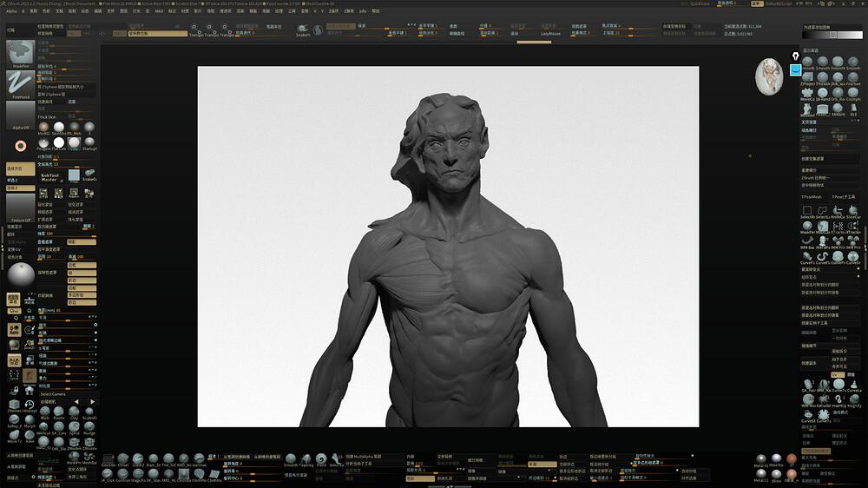Select the CurveSr brush
The width and height of the screenshot is (868, 488).
[x=853, y=257]
